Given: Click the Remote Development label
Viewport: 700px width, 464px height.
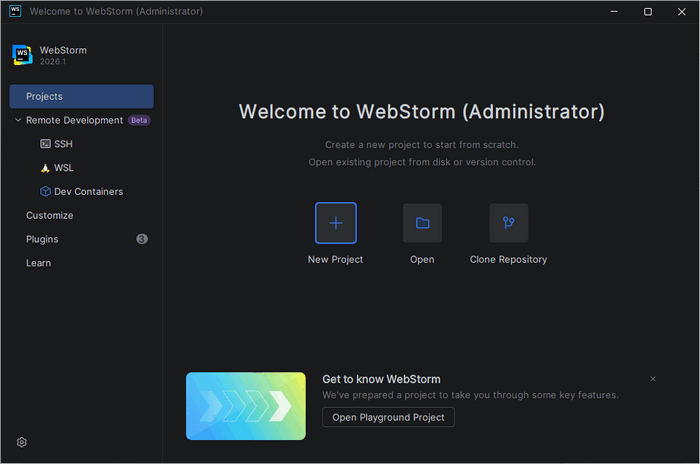Looking at the screenshot, I should (x=74, y=120).
